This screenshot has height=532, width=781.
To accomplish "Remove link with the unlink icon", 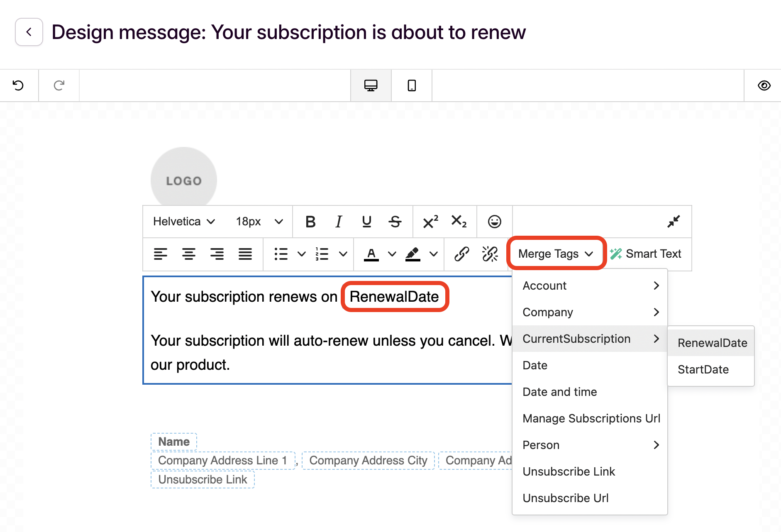I will click(x=490, y=254).
